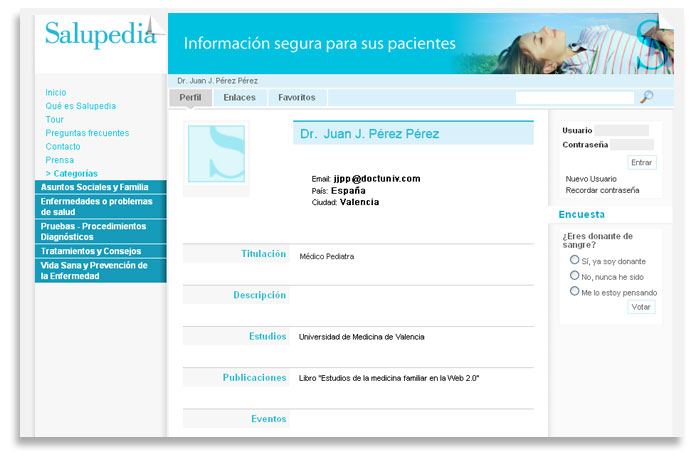Click the Nuevo Usuario link

591,179
